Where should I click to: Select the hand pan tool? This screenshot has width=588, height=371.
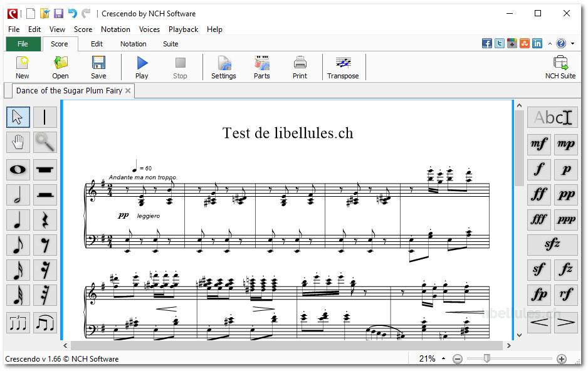point(18,142)
